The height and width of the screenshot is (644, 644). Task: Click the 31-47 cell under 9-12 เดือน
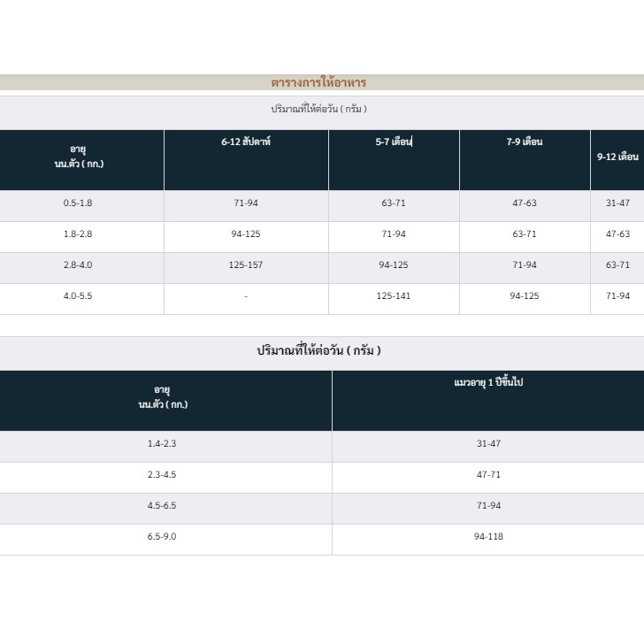[x=617, y=203]
